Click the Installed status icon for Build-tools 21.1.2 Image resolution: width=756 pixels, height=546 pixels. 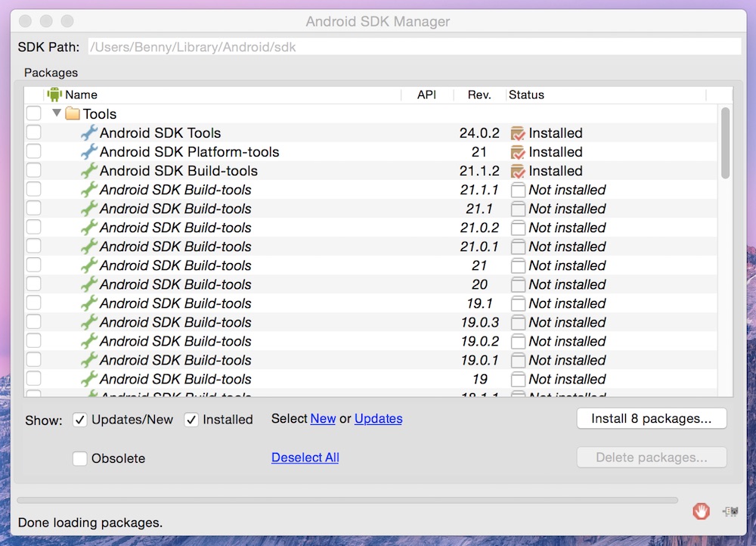(x=518, y=171)
